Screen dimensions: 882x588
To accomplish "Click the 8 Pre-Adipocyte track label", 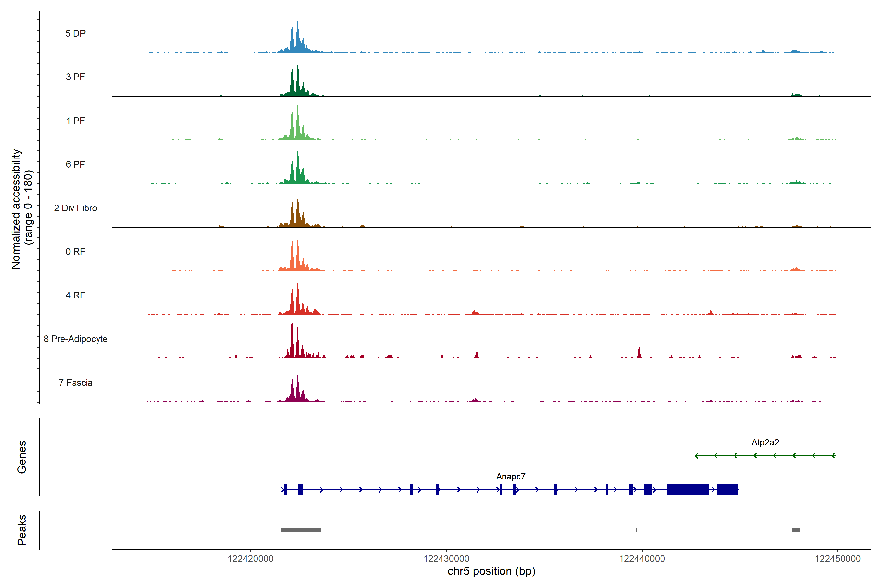I will tap(75, 339).
